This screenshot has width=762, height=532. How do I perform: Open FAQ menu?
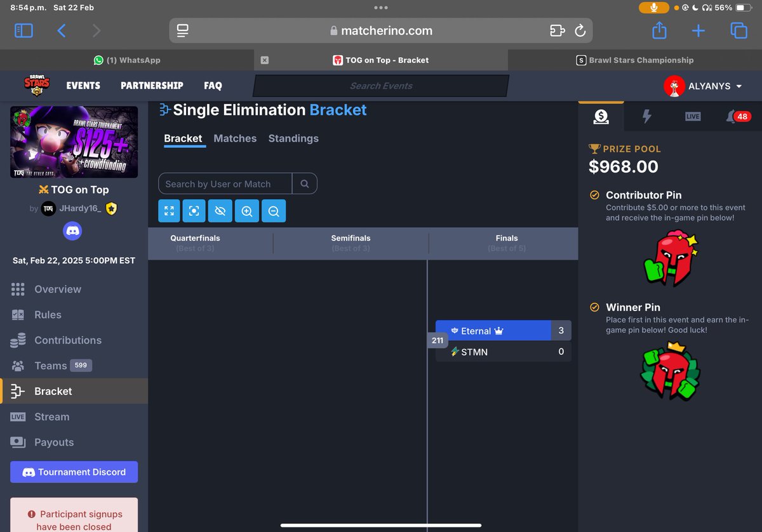[x=213, y=86]
